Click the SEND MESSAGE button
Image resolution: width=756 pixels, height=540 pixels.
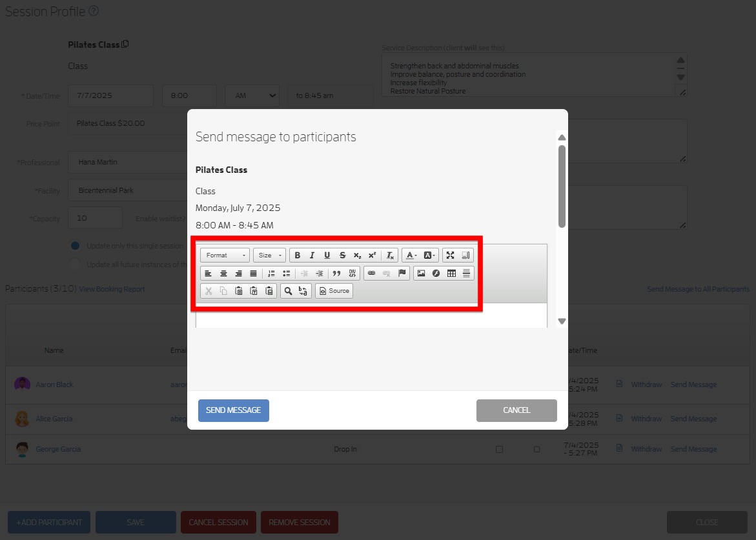(x=233, y=410)
